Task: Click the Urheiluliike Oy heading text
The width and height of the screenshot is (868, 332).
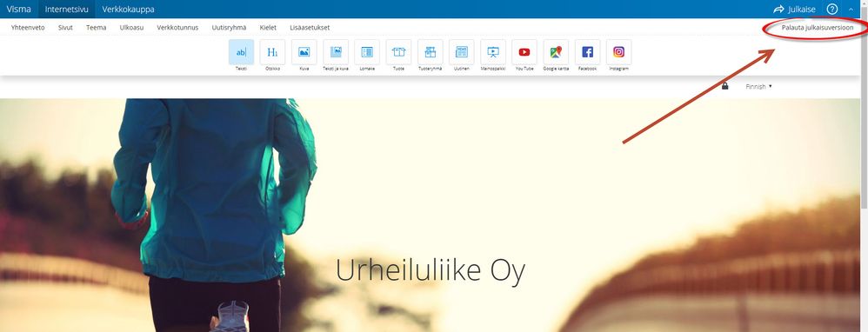Action: (x=431, y=271)
